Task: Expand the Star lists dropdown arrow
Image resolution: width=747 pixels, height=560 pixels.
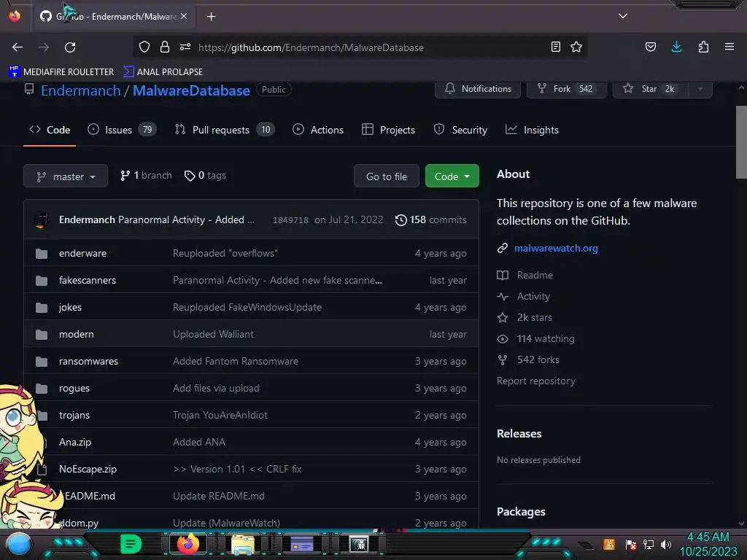Action: click(700, 89)
